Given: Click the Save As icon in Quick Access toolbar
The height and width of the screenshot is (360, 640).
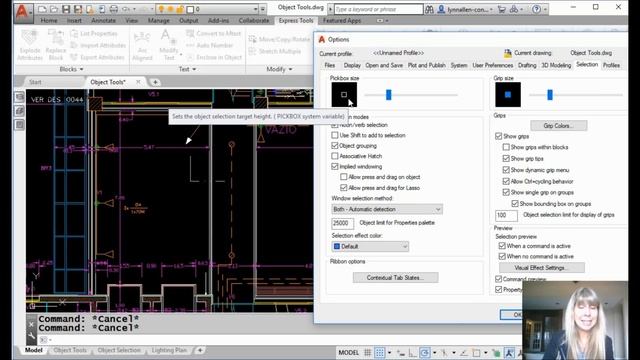Looking at the screenshot, I should [x=78, y=9].
